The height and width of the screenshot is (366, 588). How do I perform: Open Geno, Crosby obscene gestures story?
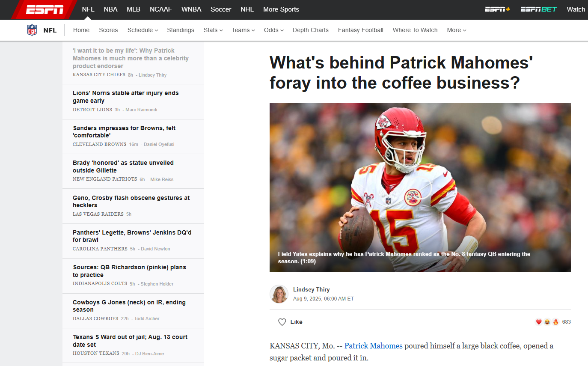pyautogui.click(x=131, y=201)
